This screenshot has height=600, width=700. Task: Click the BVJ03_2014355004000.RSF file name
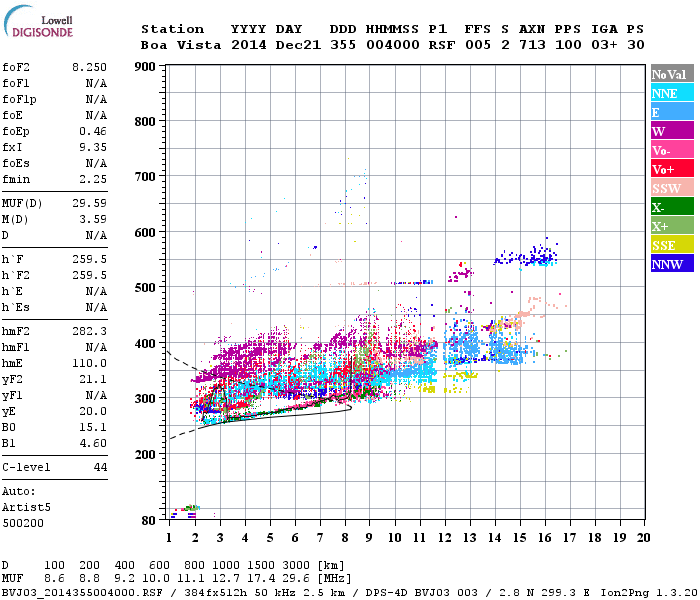[82, 593]
